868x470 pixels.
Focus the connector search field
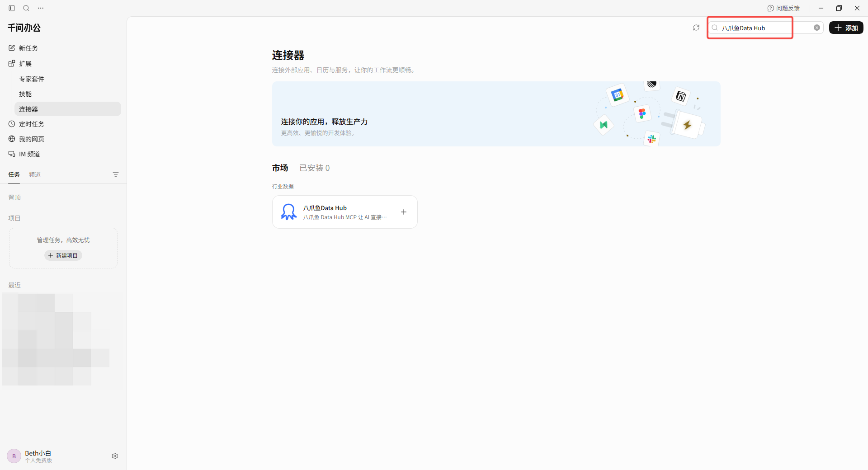point(765,28)
